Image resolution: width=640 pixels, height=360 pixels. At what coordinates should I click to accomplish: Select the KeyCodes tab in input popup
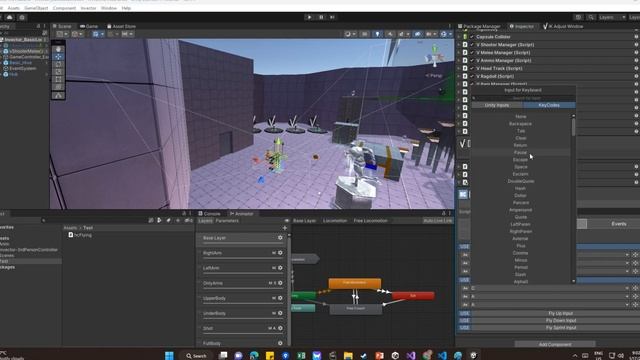549,105
